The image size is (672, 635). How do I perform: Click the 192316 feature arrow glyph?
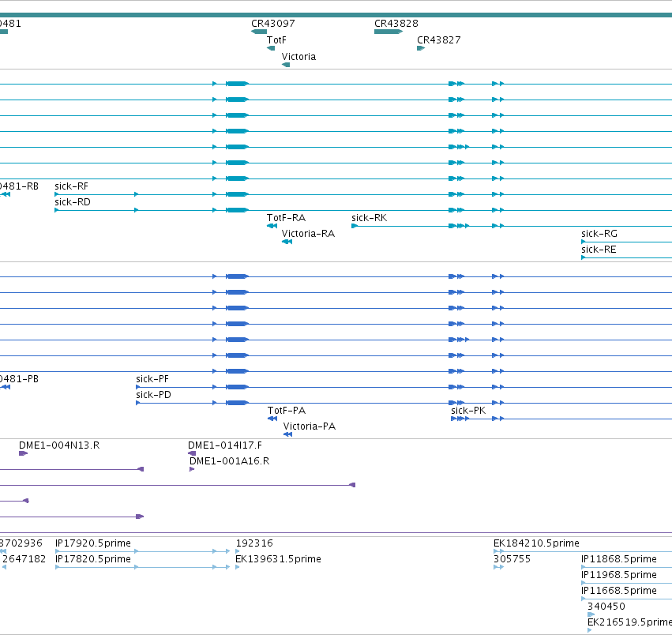[238, 552]
